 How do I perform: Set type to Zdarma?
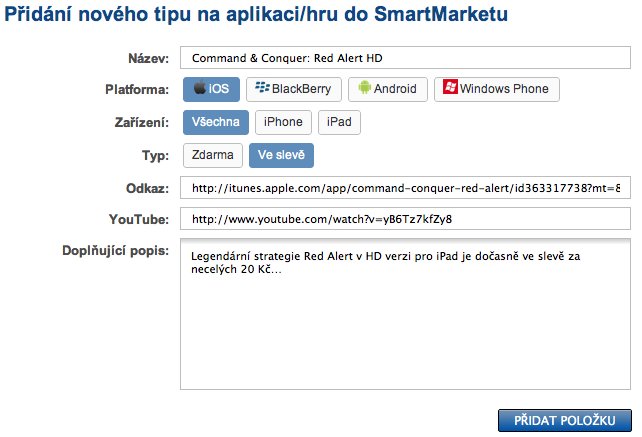click(212, 155)
